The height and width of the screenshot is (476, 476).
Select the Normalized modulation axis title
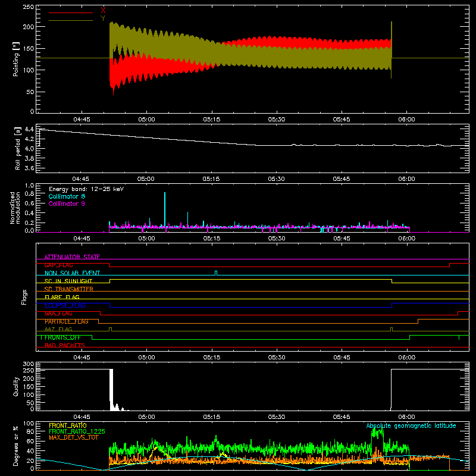pos(14,208)
